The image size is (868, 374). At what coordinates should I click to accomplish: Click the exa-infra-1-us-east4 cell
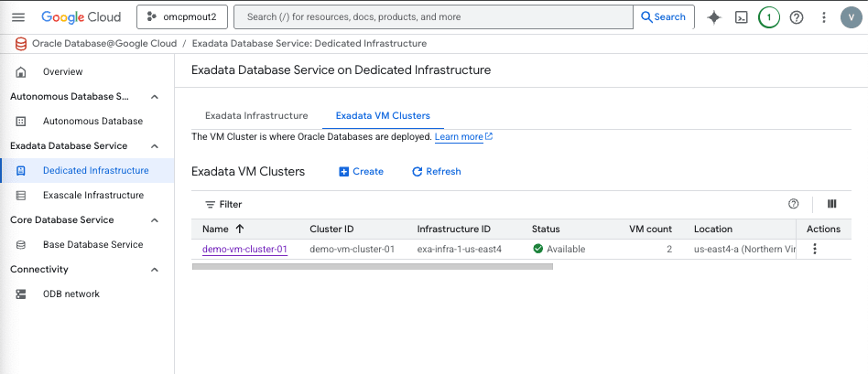click(x=460, y=249)
